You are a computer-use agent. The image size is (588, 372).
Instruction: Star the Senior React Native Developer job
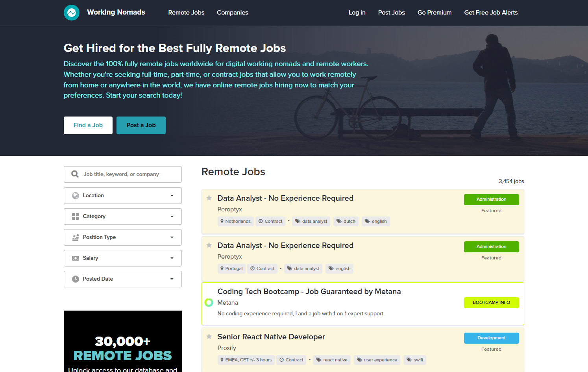209,337
